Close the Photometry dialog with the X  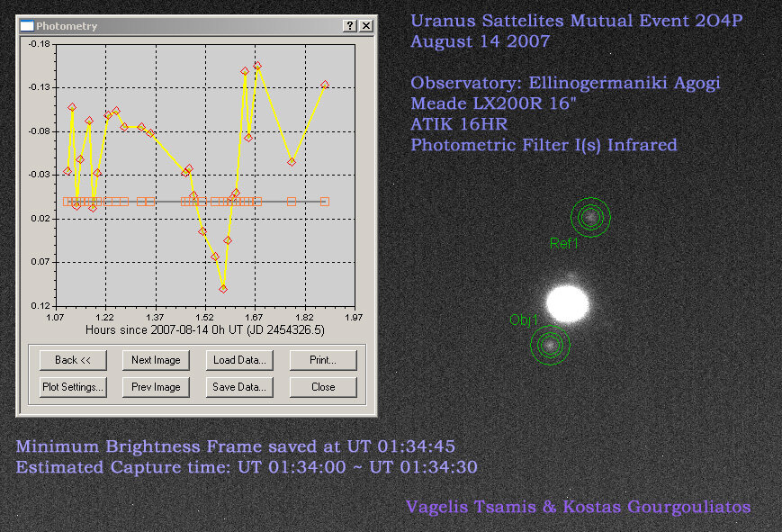point(365,26)
